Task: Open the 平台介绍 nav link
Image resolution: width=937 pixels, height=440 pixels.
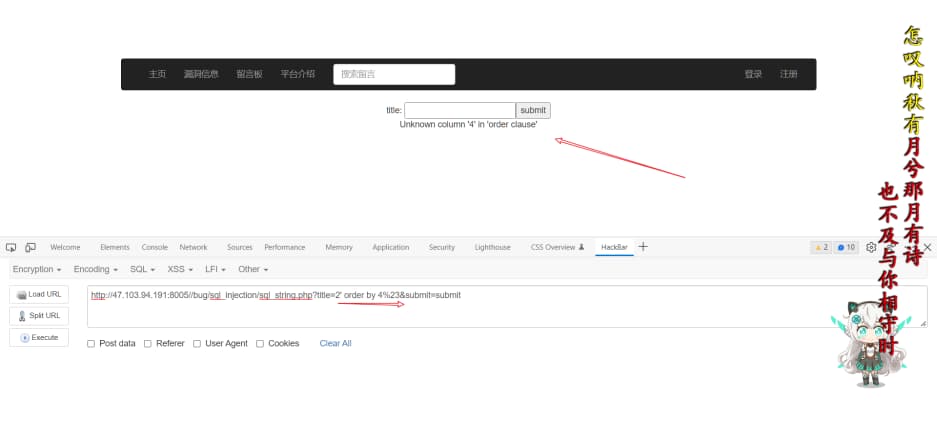Action: click(298, 75)
